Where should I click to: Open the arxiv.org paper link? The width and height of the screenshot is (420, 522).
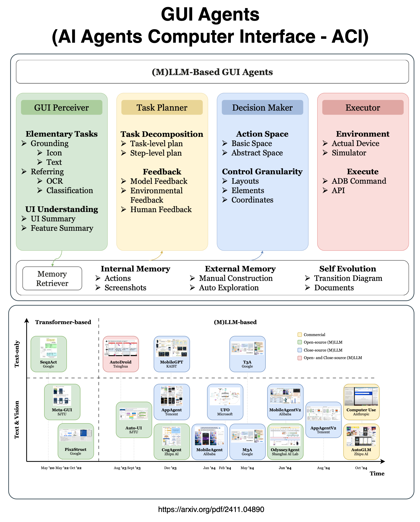(x=210, y=511)
